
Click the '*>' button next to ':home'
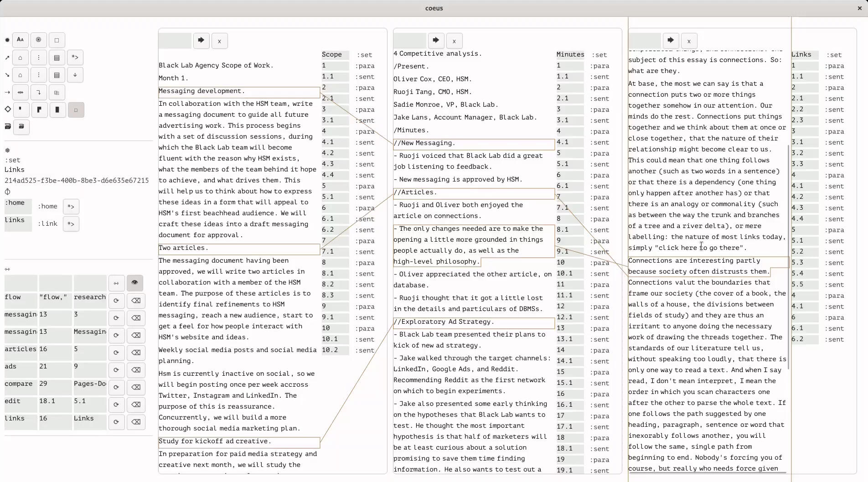(x=71, y=207)
